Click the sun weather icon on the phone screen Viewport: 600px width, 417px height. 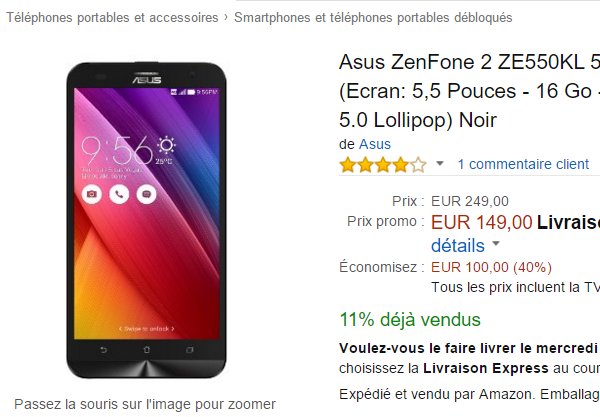(166, 145)
